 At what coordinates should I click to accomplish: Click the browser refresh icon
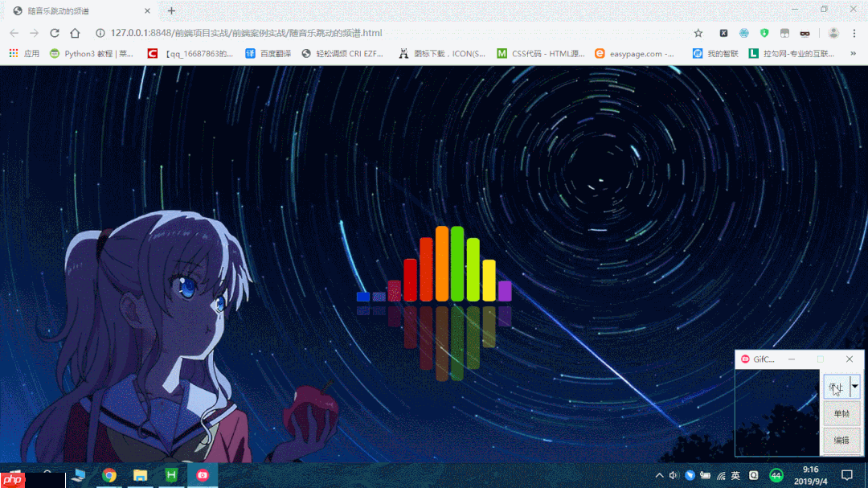pos(54,33)
